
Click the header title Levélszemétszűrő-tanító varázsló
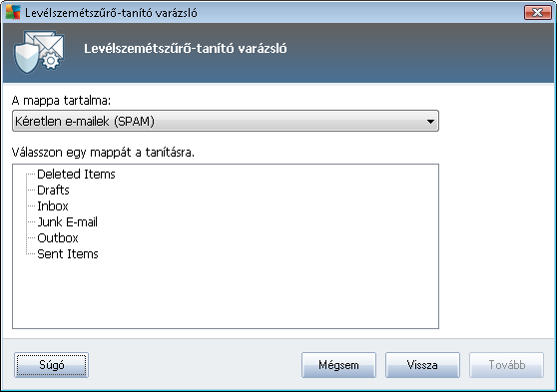point(185,48)
